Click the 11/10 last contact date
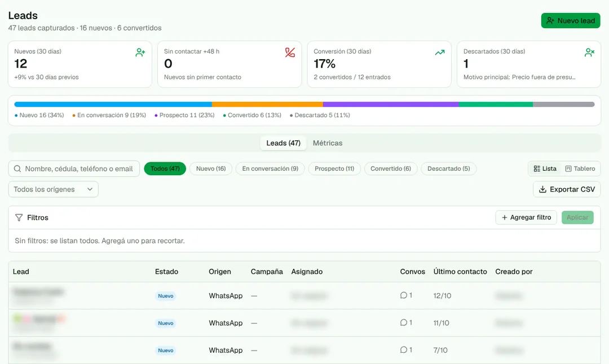 coord(441,323)
